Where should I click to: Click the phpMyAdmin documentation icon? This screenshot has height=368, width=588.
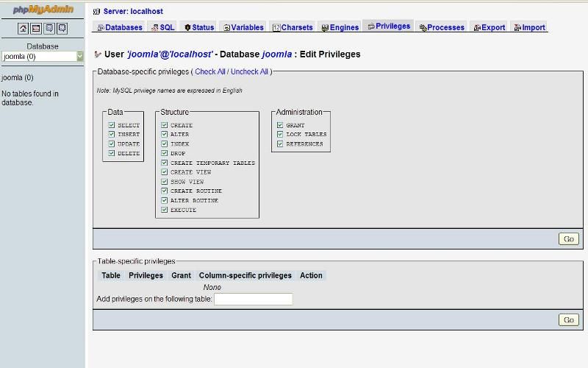[x=49, y=28]
